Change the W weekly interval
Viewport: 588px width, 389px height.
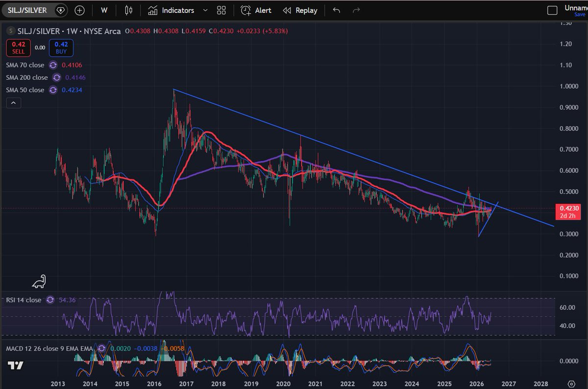pos(104,10)
